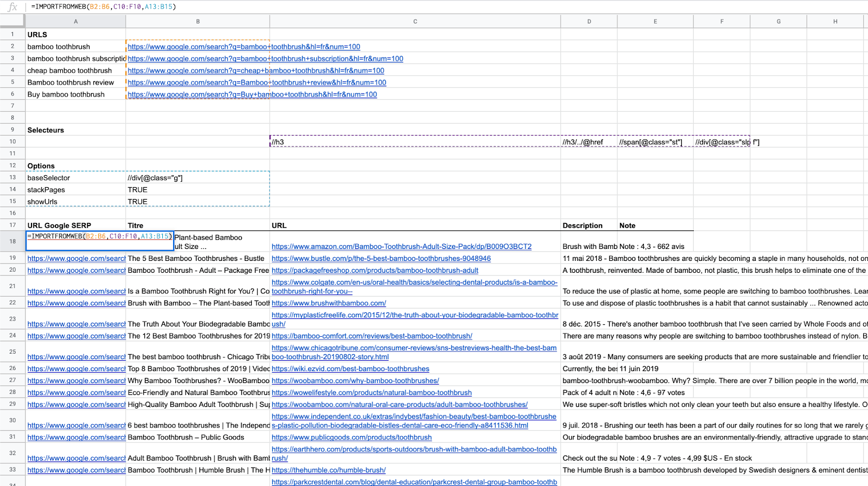Image resolution: width=868 pixels, height=486 pixels.
Task: Open the cheap bamboo toothbrush search link
Action: tap(256, 71)
